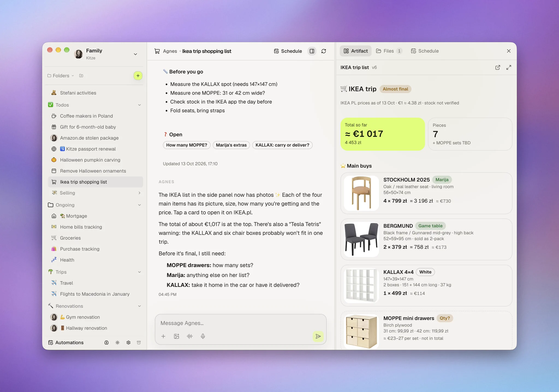559x392 pixels.
Task: Select the 'KALLAX: carry or deliver?' chip
Action: pyautogui.click(x=282, y=145)
